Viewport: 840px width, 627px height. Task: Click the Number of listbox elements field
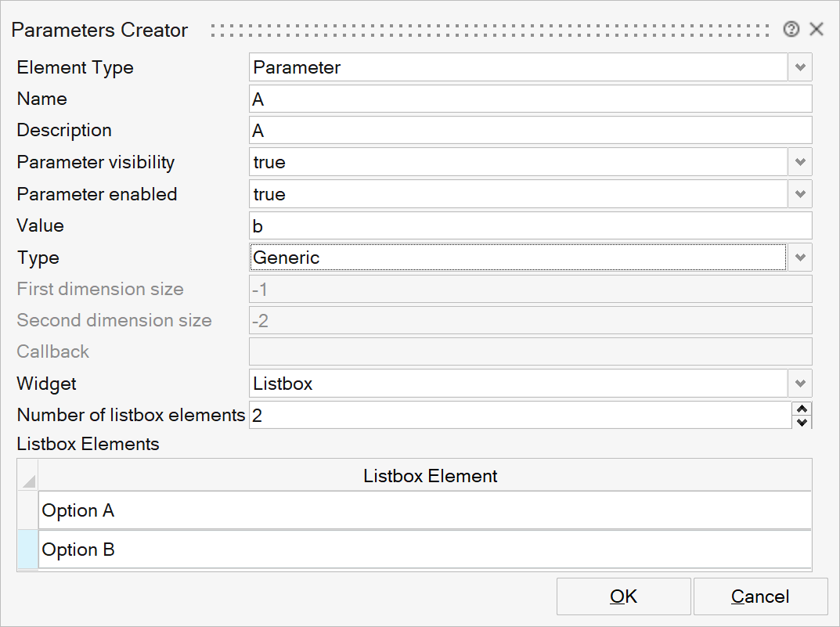(x=520, y=416)
